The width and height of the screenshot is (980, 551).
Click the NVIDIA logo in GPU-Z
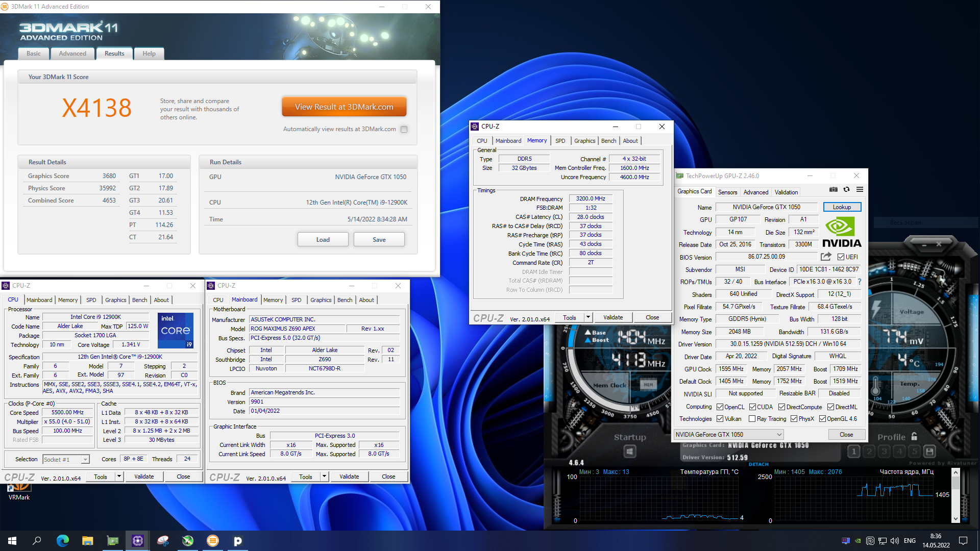pos(842,232)
